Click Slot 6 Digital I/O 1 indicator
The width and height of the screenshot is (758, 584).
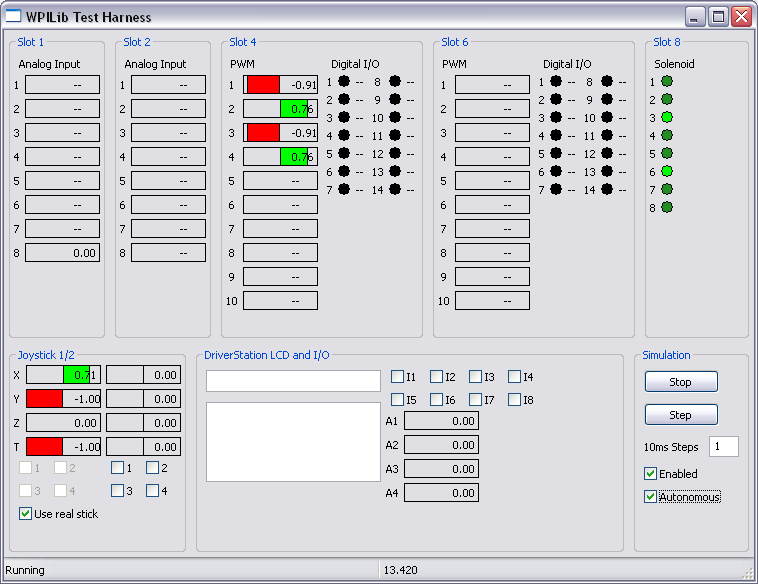click(x=556, y=81)
